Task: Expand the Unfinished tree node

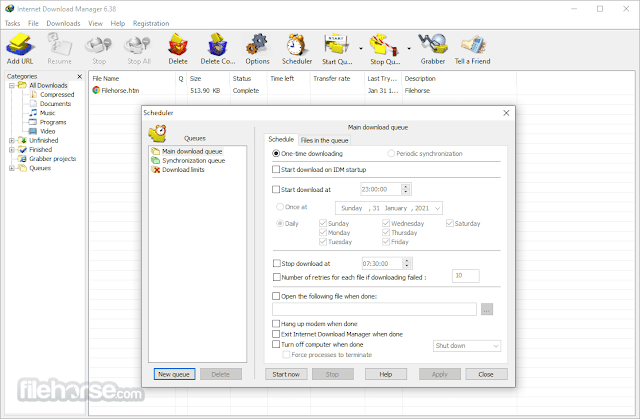Action: 12,140
